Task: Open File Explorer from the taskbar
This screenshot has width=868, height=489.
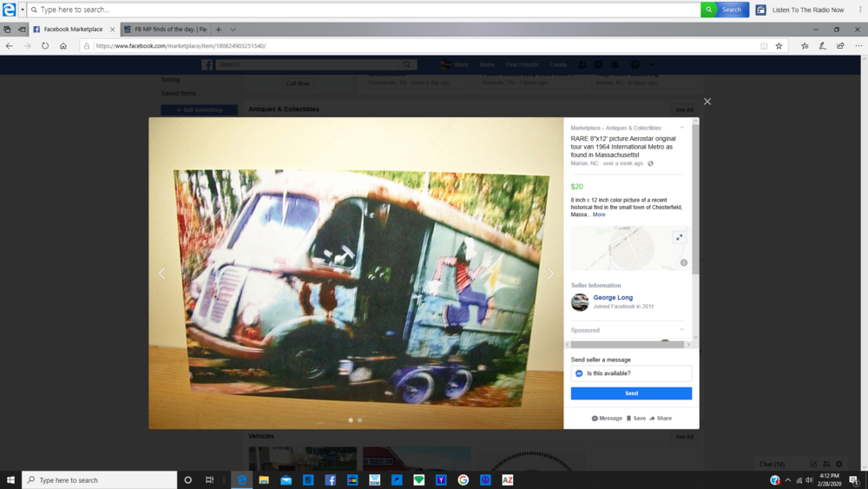Action: click(x=264, y=479)
